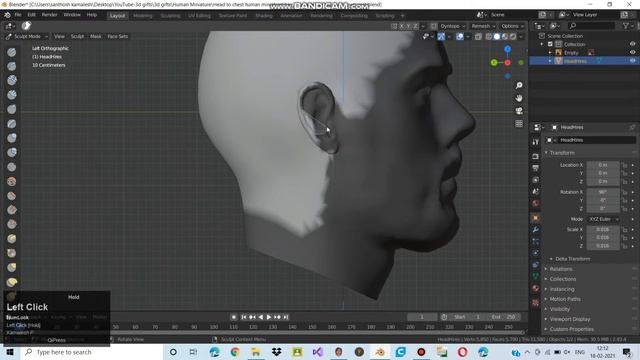Hide HeadHires object using its eye icon

[x=632, y=61]
